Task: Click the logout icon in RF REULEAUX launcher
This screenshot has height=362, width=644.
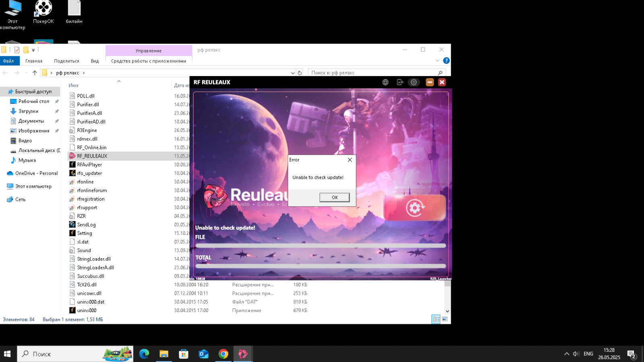Action: 400,82
